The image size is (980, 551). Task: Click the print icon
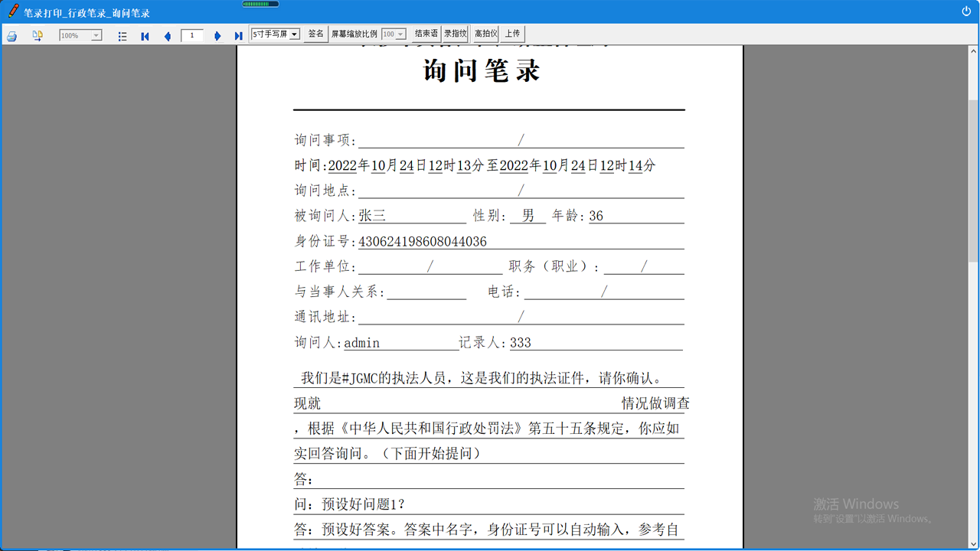11,34
